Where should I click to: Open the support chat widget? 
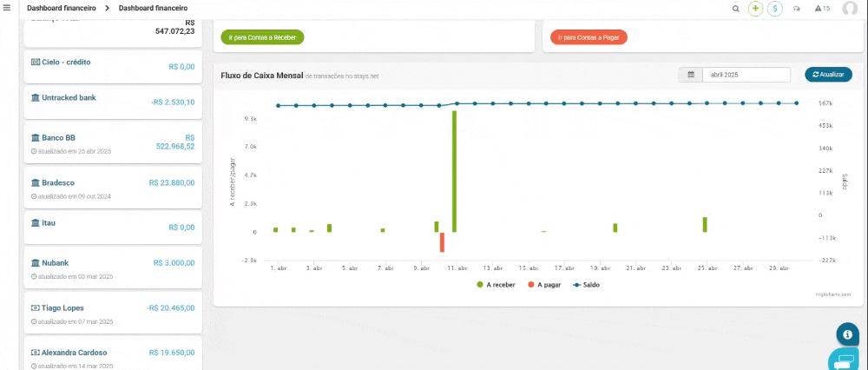click(843, 360)
